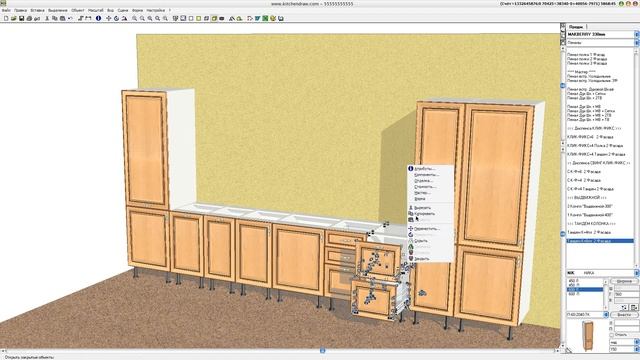Click the cabinet preview thumbnail
This screenshot has height=360, width=640.
[x=588, y=336]
